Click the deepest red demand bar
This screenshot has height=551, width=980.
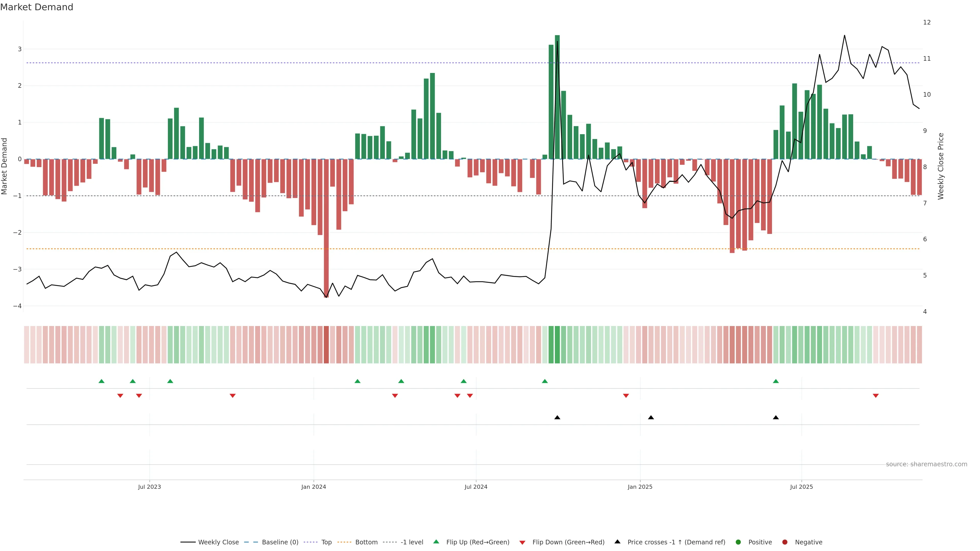[326, 228]
